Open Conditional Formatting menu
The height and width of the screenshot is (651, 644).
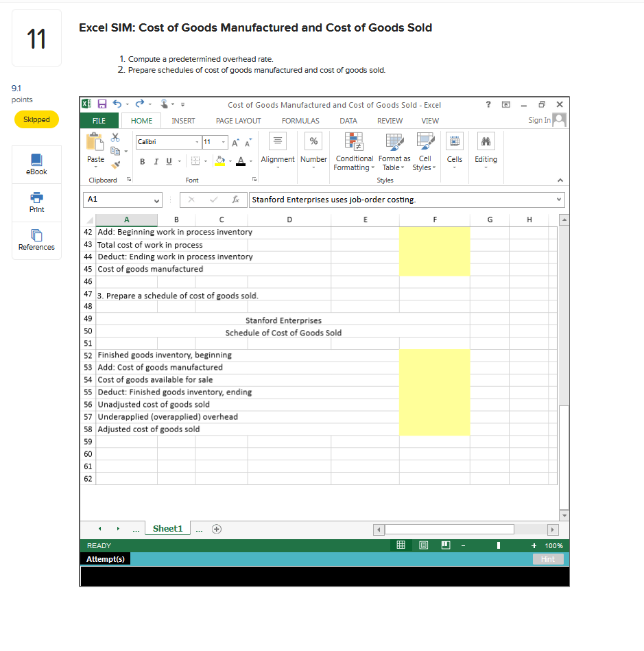tap(354, 152)
